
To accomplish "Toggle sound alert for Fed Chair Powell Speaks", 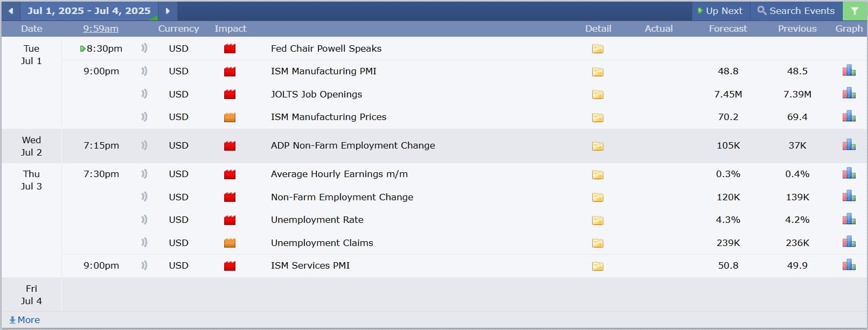I will click(144, 48).
